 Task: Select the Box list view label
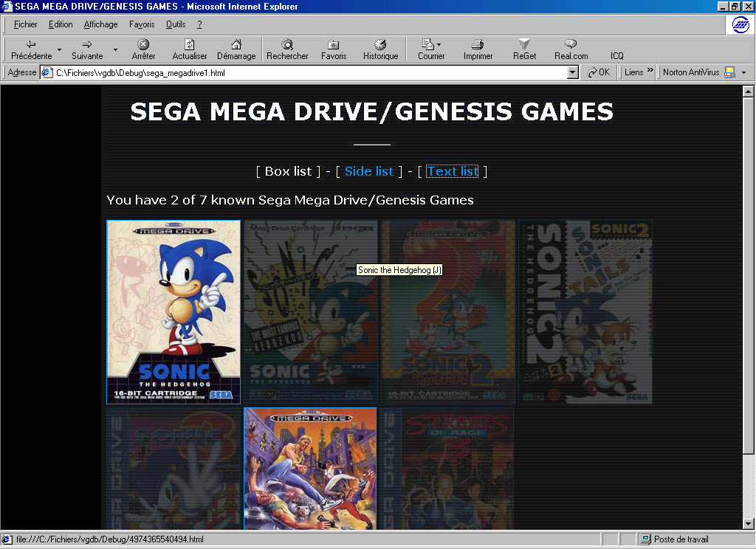289,171
